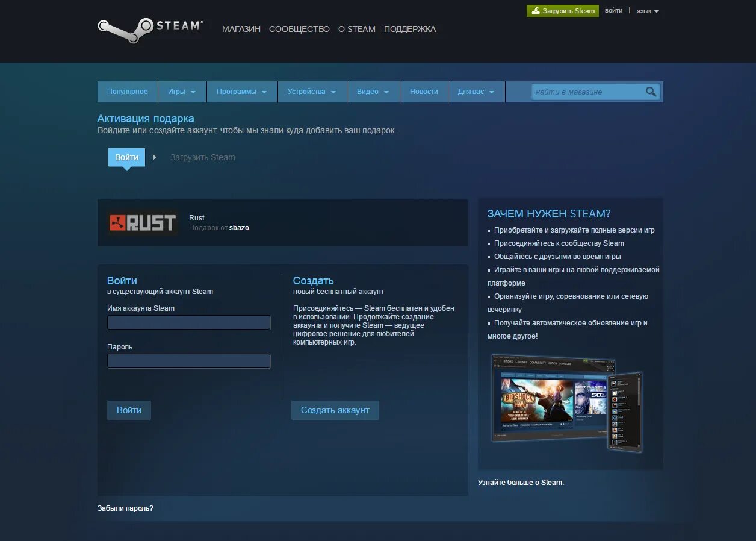Image resolution: width=756 pixels, height=541 pixels.
Task: Click the Rust game logo image
Action: [x=143, y=223]
